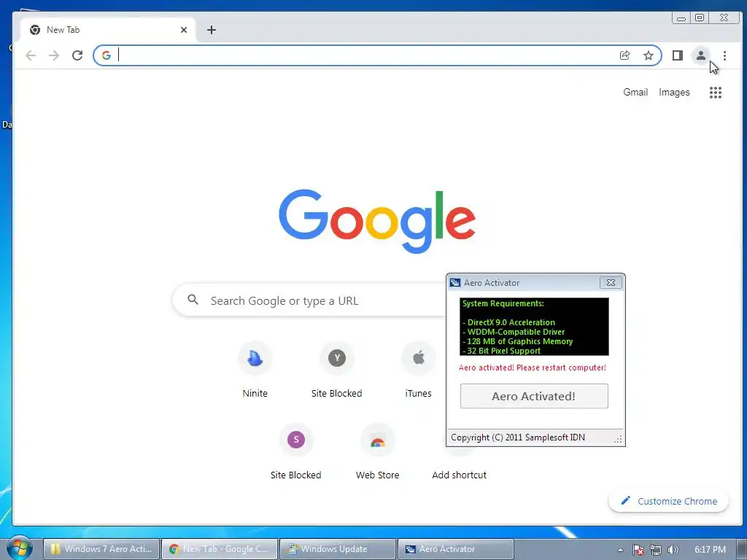The image size is (747, 560).
Task: Click the Search Google or type a URL box
Action: (309, 300)
